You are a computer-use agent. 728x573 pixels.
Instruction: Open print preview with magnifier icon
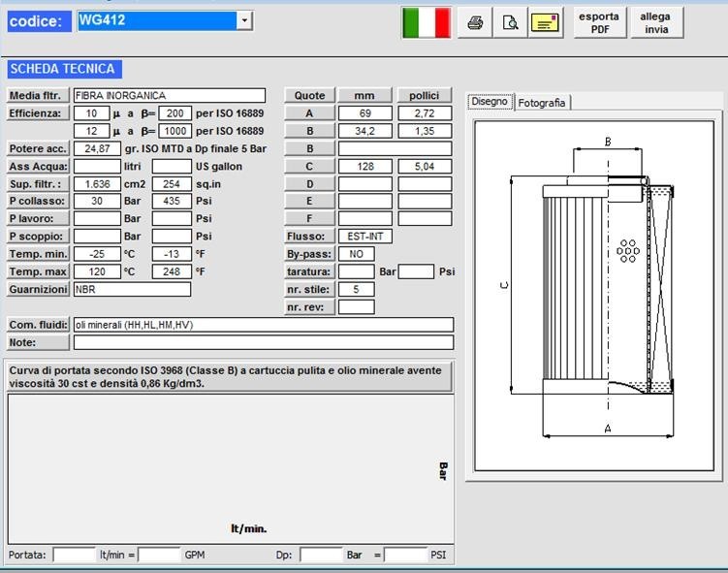[510, 23]
